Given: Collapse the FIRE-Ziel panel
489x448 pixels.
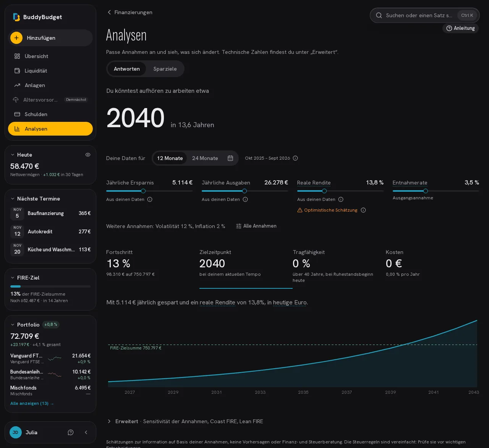Looking at the screenshot, I should pos(13,278).
